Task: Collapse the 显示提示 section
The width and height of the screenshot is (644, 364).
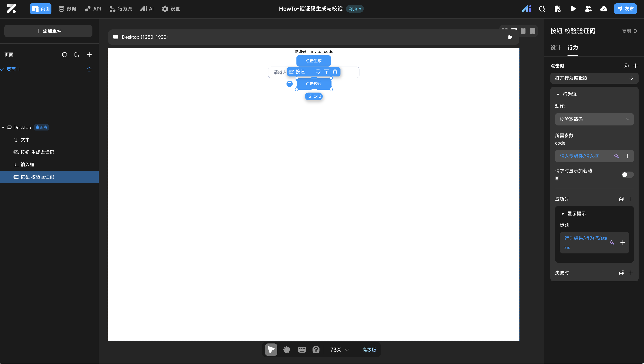Action: point(563,214)
